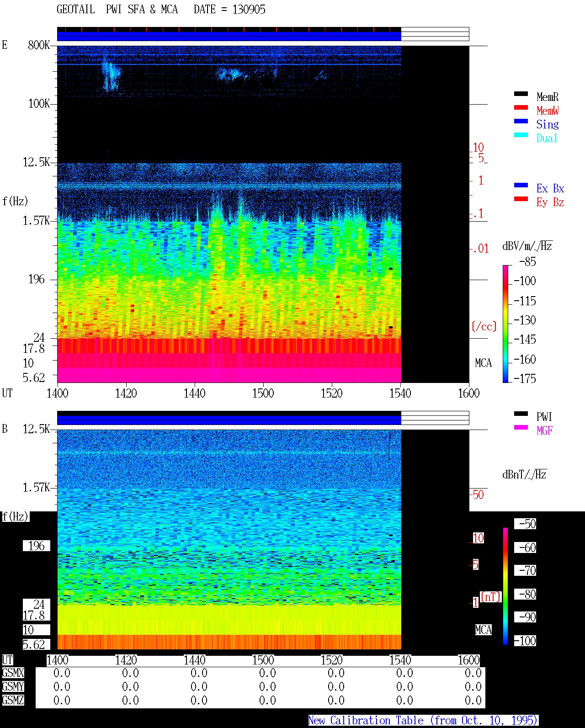Pick the magenta MGF legend swatch
Viewport: 585px width, 728px height.
[x=521, y=427]
